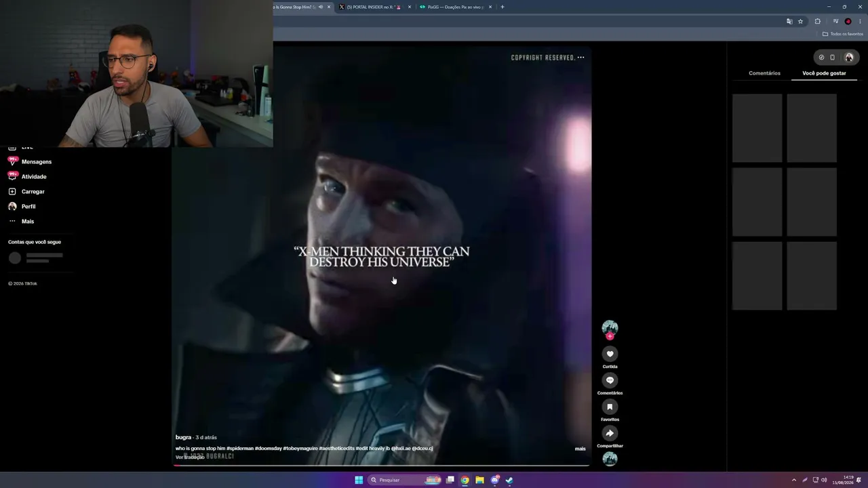Open media controls icon in Chrome toolbar

835,21
